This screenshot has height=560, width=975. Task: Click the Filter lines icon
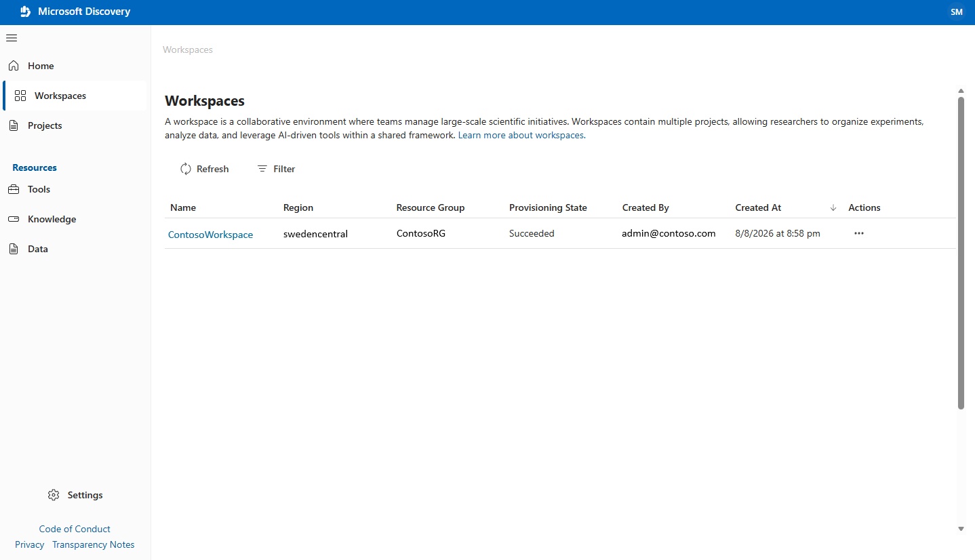coord(262,169)
